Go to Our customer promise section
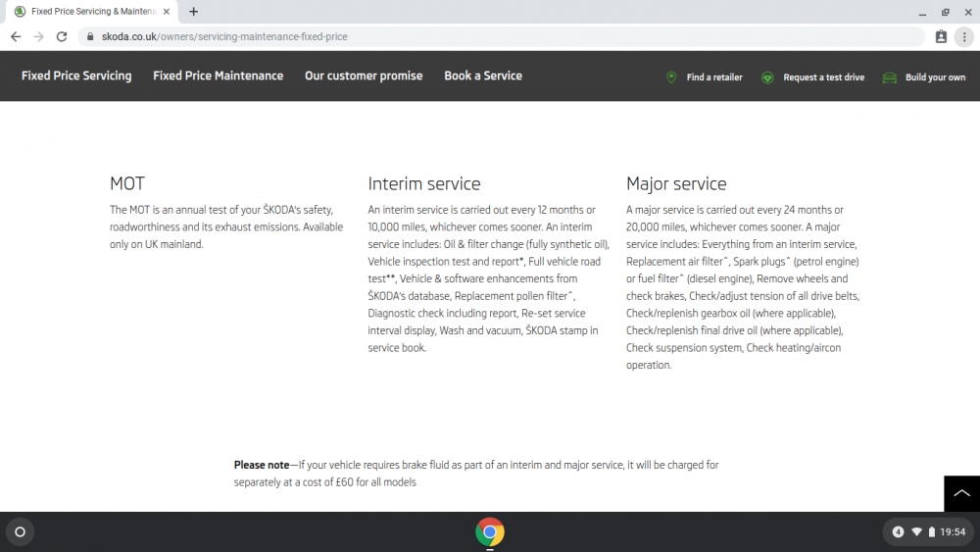The width and height of the screenshot is (980, 552). (364, 75)
